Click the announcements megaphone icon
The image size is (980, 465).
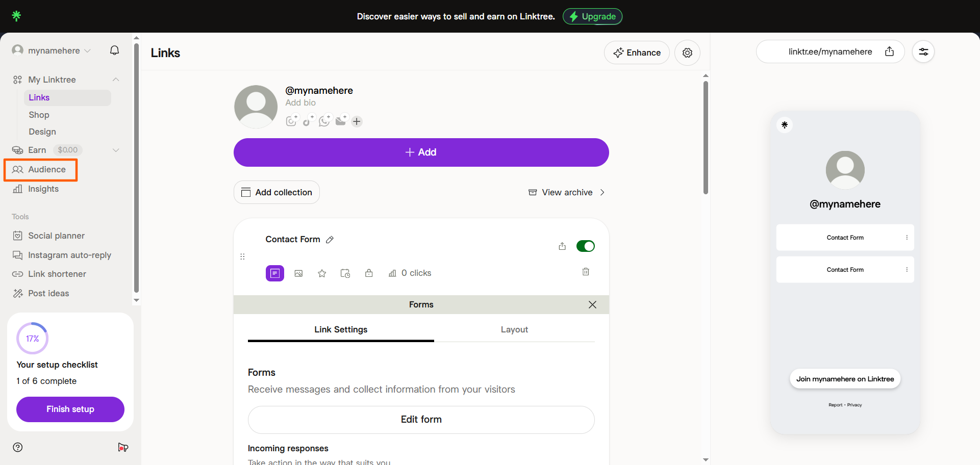(123, 447)
